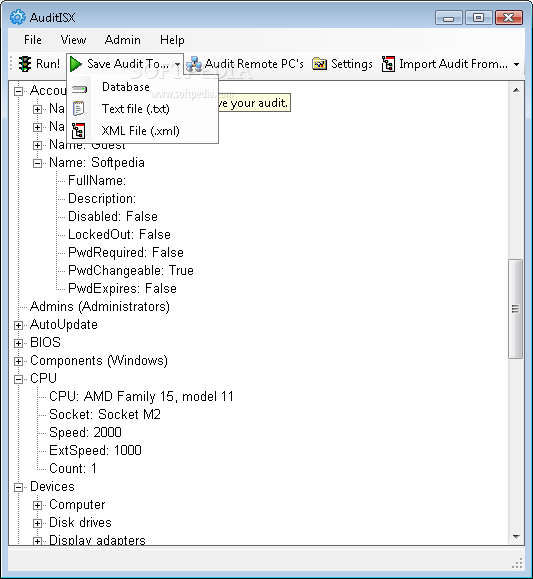Select the PwdRequired: False row
This screenshot has height=579, width=533.
point(126,253)
